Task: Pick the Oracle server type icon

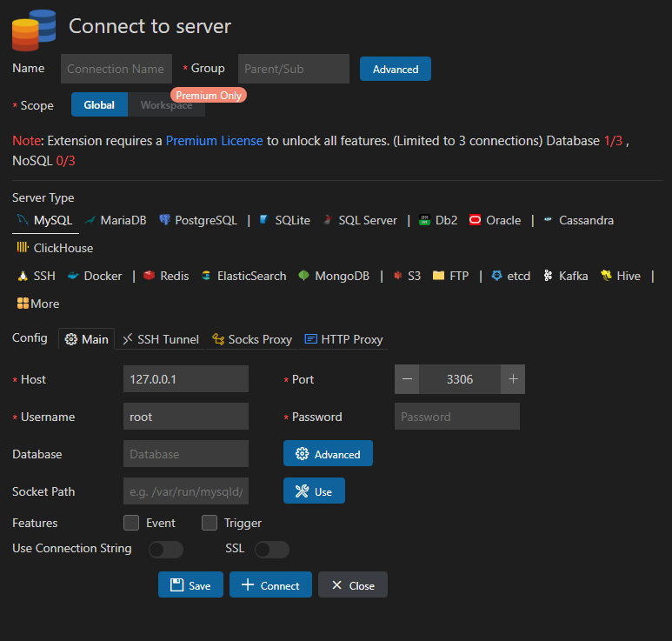Action: pyautogui.click(x=475, y=220)
